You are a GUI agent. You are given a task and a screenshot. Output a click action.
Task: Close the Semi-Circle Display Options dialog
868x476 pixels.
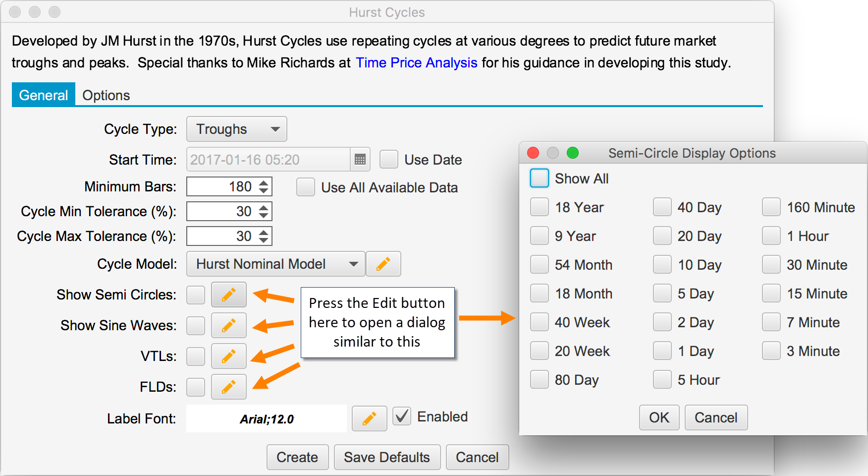coord(533,153)
